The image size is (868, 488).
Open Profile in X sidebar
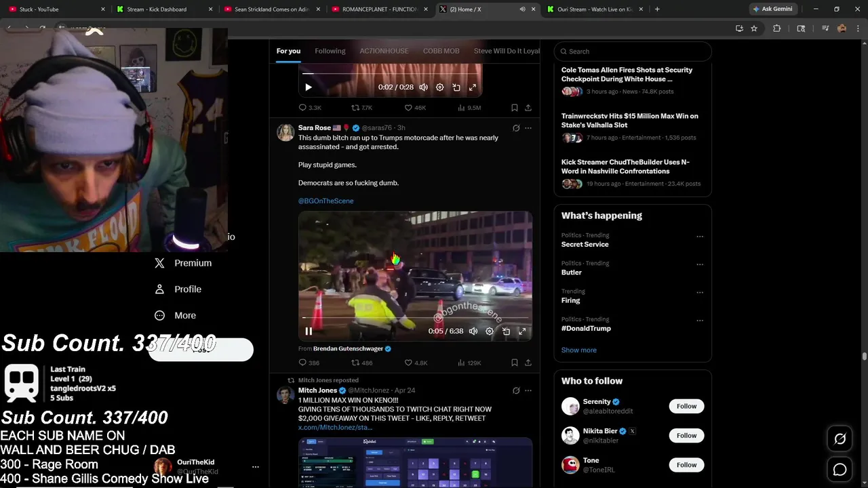coord(178,289)
